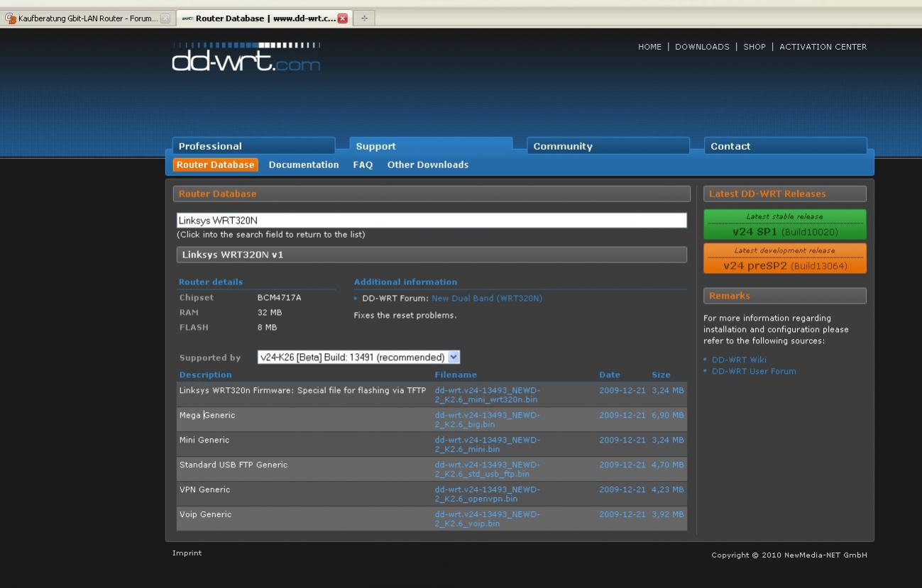Open ACTIVATION CENTER link
This screenshot has width=922, height=588.
point(823,47)
